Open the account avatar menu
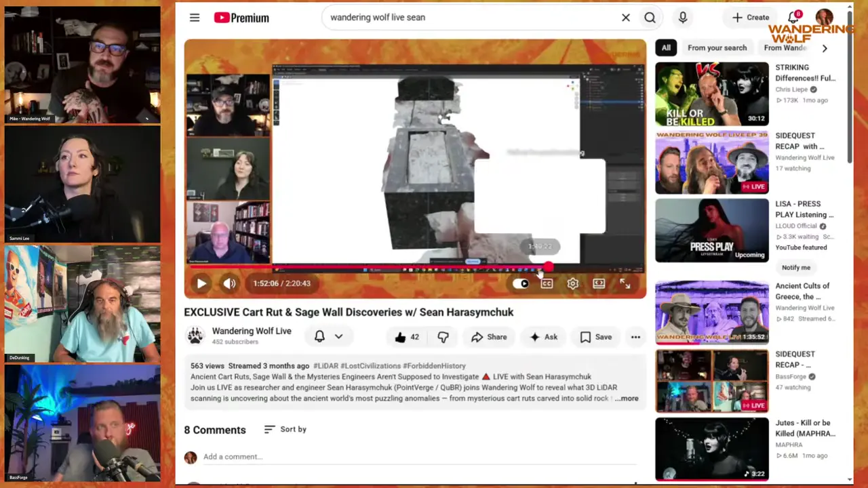The image size is (868, 488). pos(824,18)
